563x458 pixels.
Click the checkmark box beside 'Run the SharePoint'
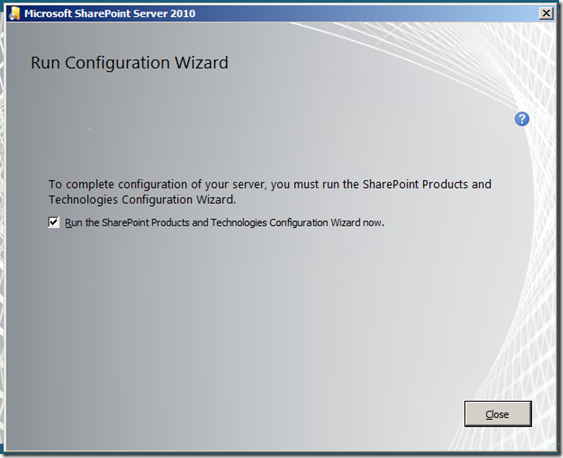click(53, 223)
